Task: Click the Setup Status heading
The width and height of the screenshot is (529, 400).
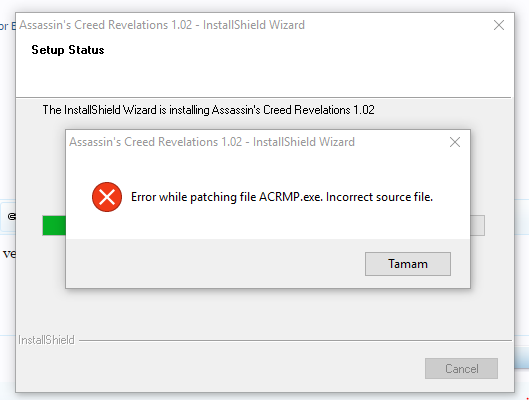Action: (68, 50)
